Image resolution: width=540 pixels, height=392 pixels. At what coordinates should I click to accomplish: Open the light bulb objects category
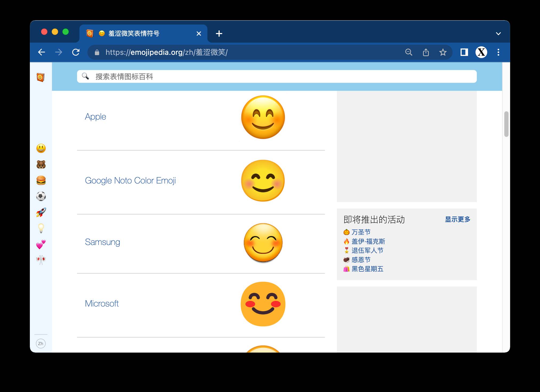(x=41, y=228)
